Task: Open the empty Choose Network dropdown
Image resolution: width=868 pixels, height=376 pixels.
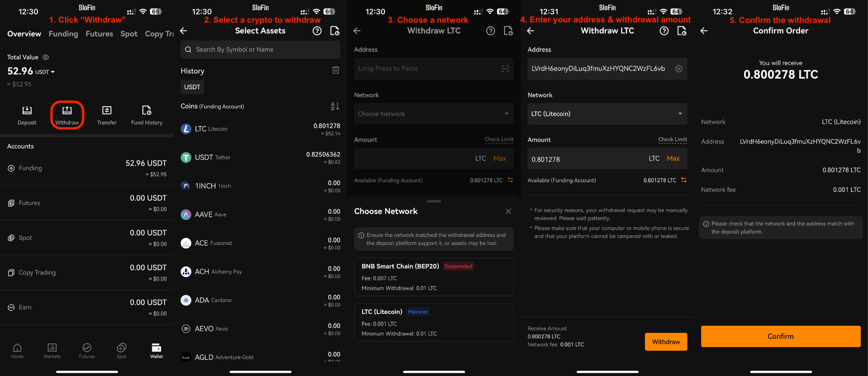Action: point(434,114)
